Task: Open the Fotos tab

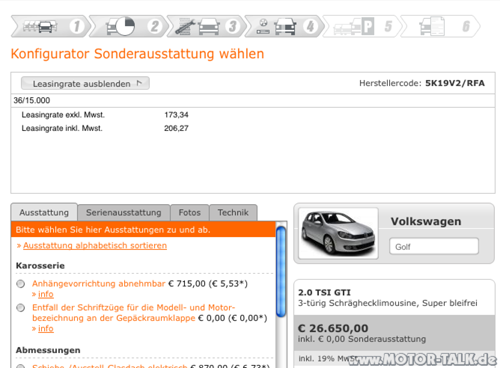Action: coord(190,213)
